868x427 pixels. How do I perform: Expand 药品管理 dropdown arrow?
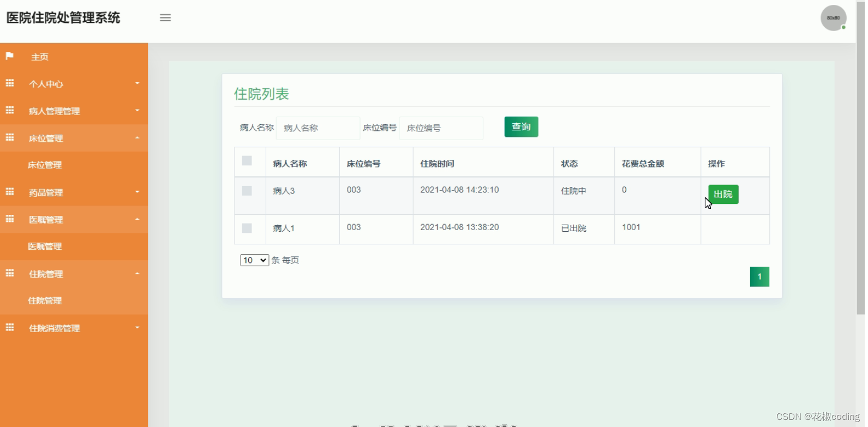click(137, 192)
